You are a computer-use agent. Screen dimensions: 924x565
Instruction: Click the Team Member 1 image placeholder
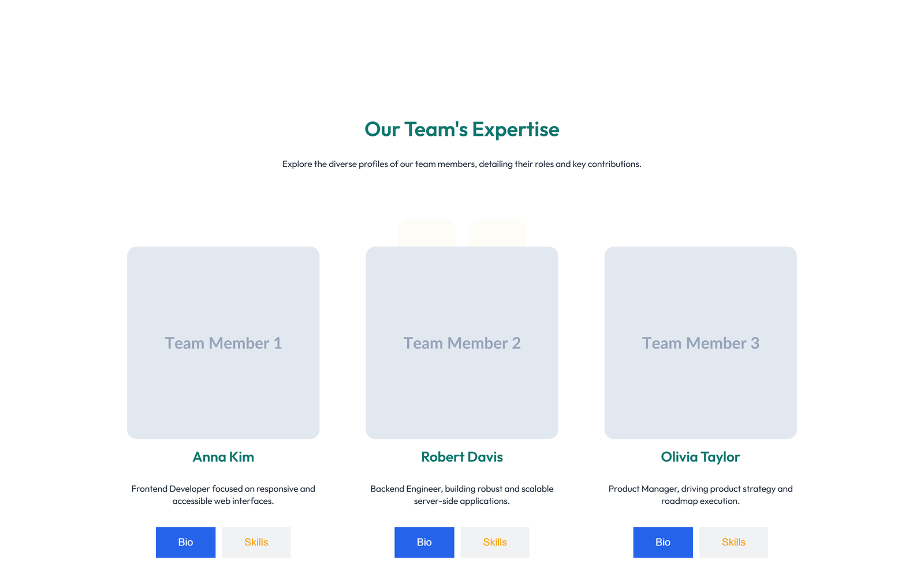click(x=223, y=343)
